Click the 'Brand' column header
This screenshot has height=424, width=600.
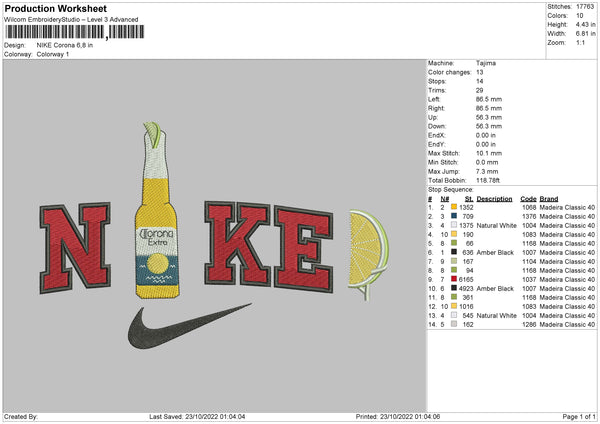549,199
